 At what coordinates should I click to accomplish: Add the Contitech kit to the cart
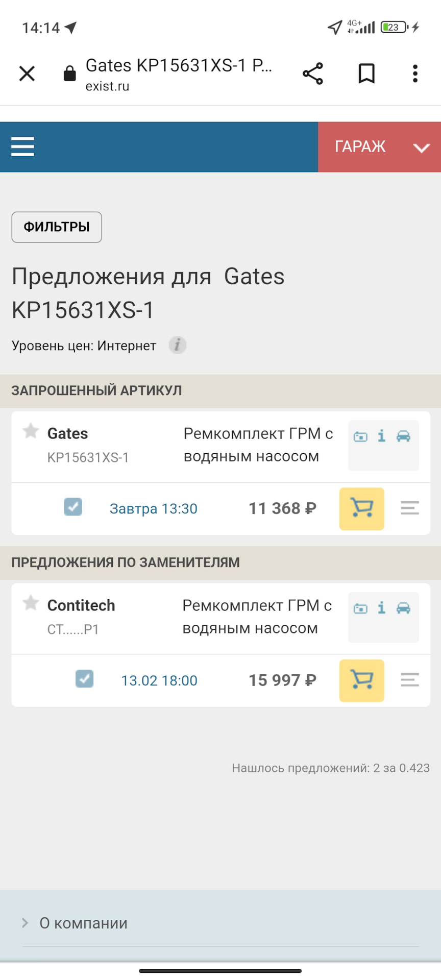[361, 681]
